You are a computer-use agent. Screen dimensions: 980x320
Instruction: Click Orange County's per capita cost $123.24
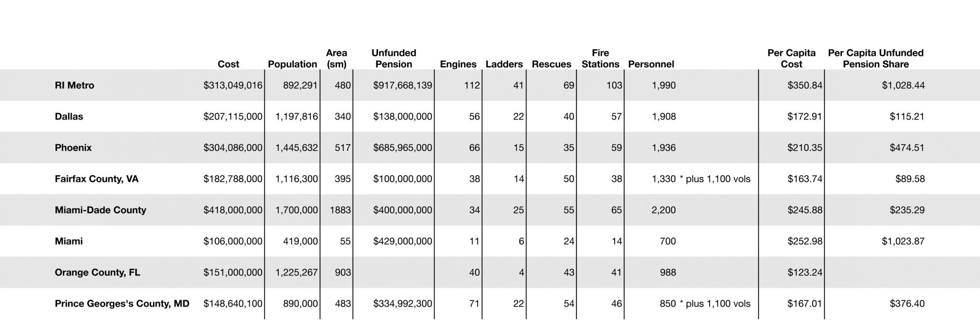[x=804, y=273]
